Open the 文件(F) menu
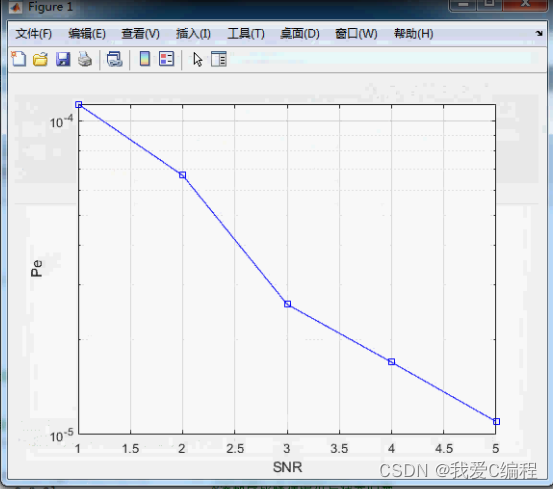 pyautogui.click(x=34, y=34)
